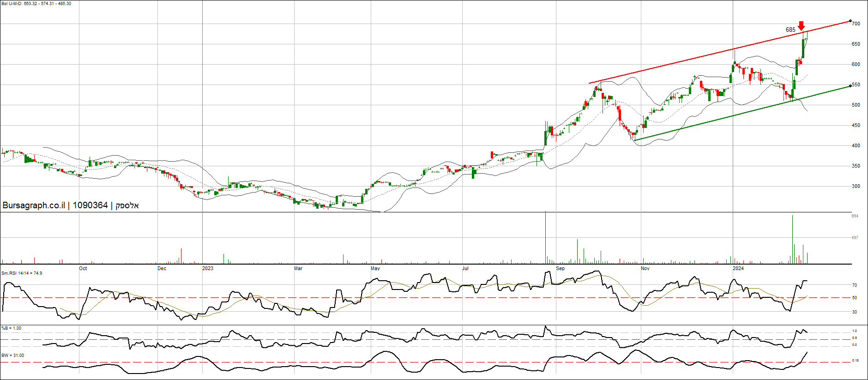Click the Sep label on the date axis
This screenshot has height=380, width=868.
(x=560, y=268)
